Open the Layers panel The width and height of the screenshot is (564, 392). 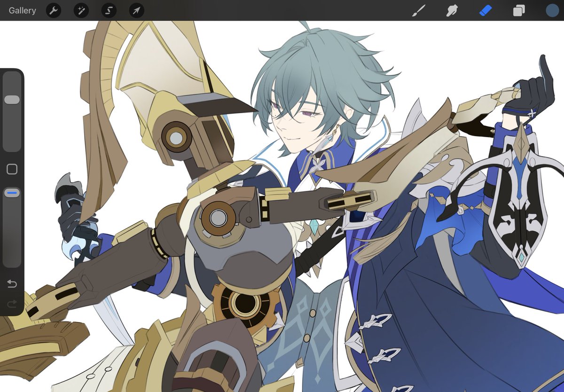coord(519,10)
